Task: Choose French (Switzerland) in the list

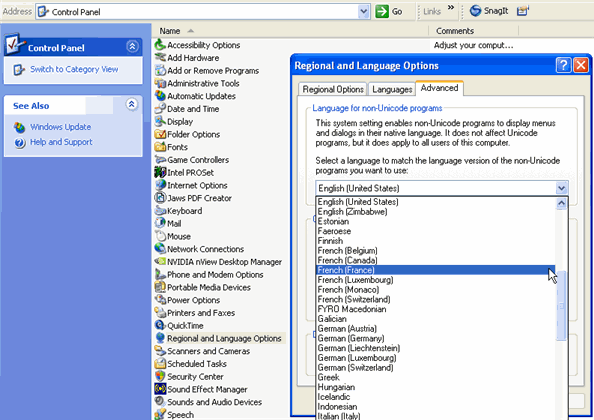Action: pyautogui.click(x=436, y=299)
